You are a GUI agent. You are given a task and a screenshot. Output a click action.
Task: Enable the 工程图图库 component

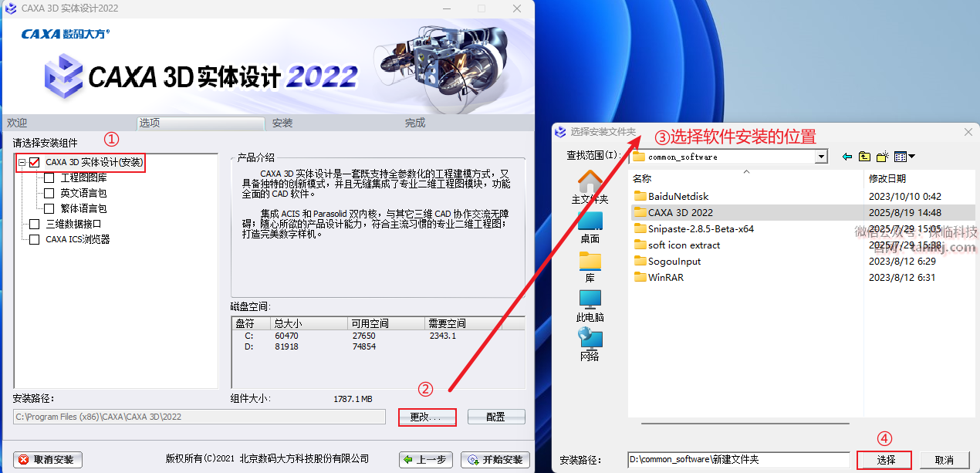[x=49, y=178]
